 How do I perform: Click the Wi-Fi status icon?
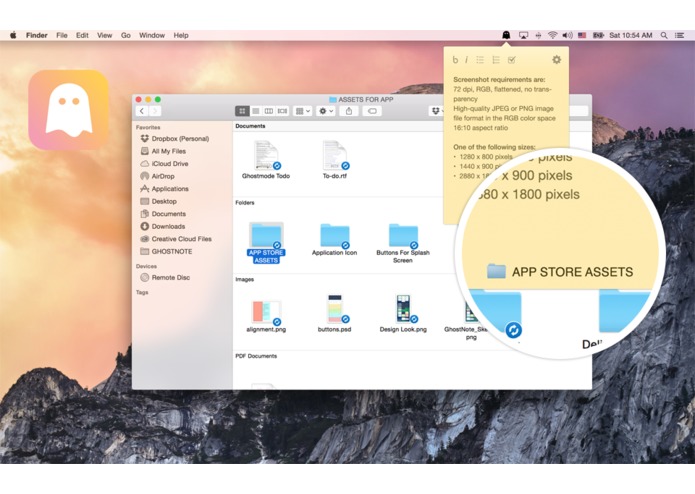click(553, 35)
